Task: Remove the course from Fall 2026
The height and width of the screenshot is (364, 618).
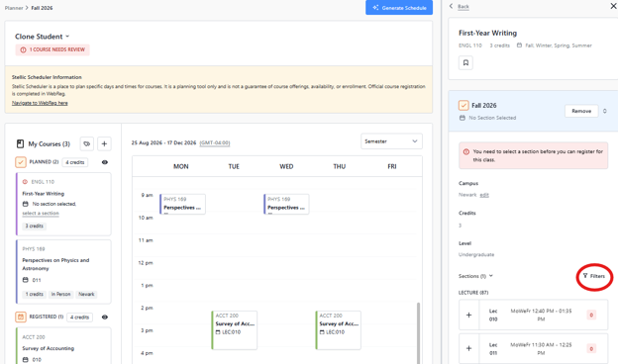Action: [x=581, y=111]
